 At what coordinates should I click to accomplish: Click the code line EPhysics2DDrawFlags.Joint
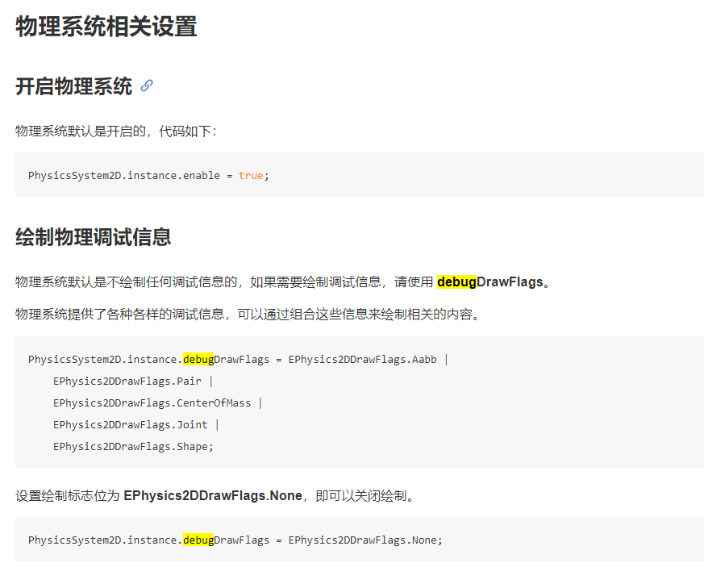tap(136, 424)
